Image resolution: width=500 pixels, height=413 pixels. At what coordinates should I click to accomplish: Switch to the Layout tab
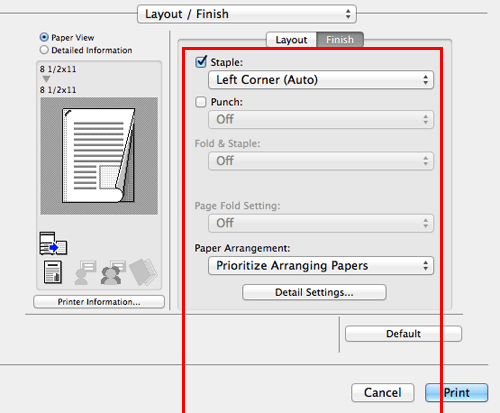point(291,40)
